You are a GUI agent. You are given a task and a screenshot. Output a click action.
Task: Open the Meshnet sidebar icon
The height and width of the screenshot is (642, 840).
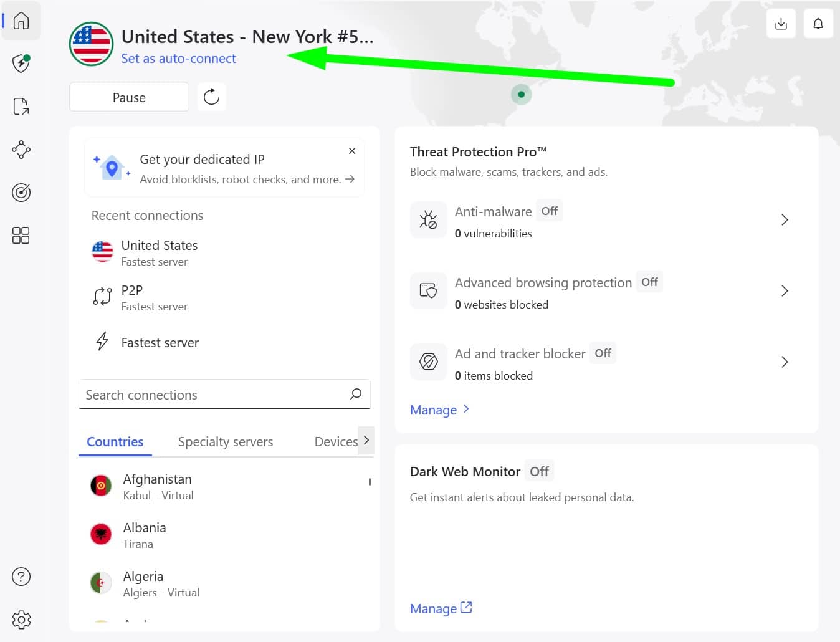pos(21,150)
